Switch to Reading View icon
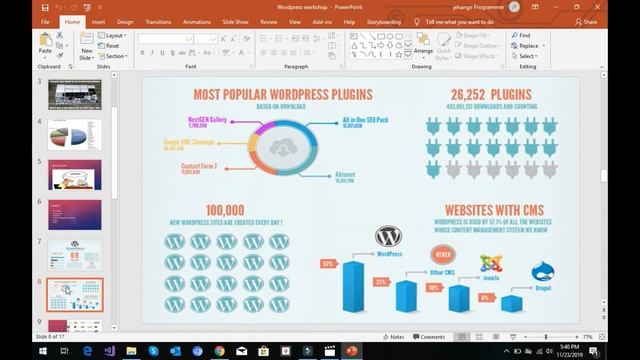The image size is (640, 360). click(x=496, y=337)
